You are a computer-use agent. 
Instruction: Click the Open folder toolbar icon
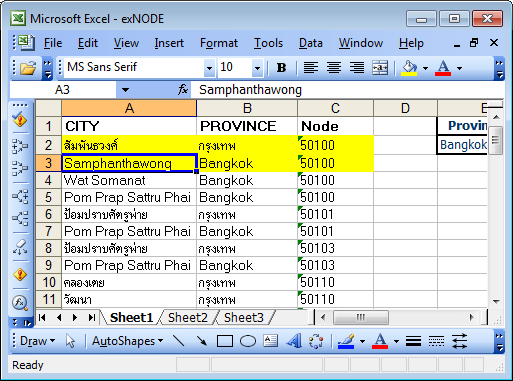28,68
